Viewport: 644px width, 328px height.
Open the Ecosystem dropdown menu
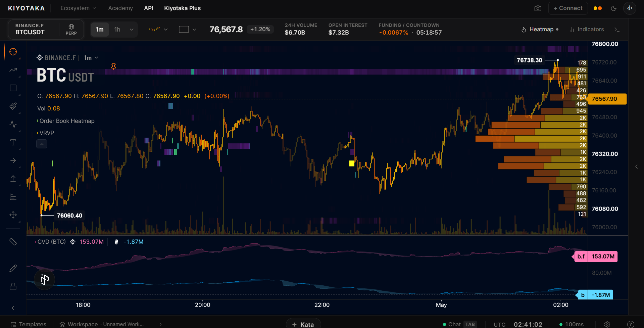pos(78,8)
